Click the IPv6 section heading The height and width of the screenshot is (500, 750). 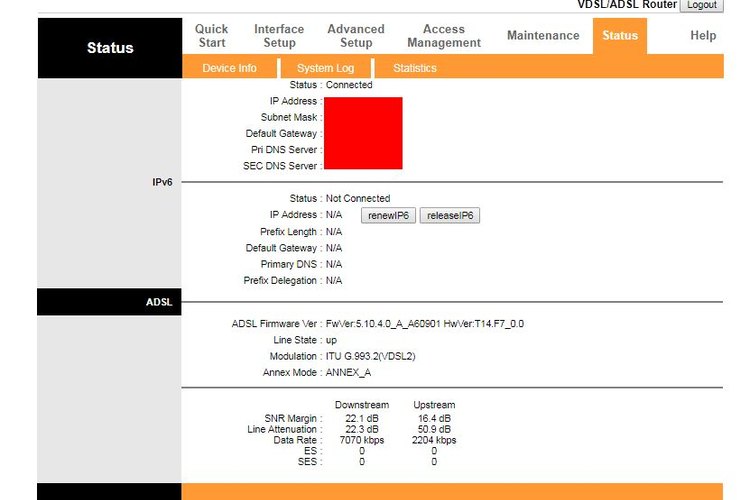tap(162, 182)
